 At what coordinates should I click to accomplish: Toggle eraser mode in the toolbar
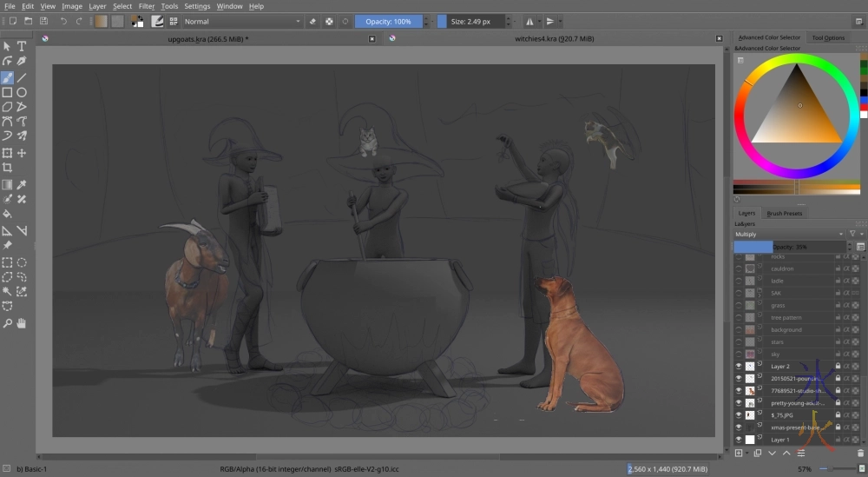click(x=312, y=21)
